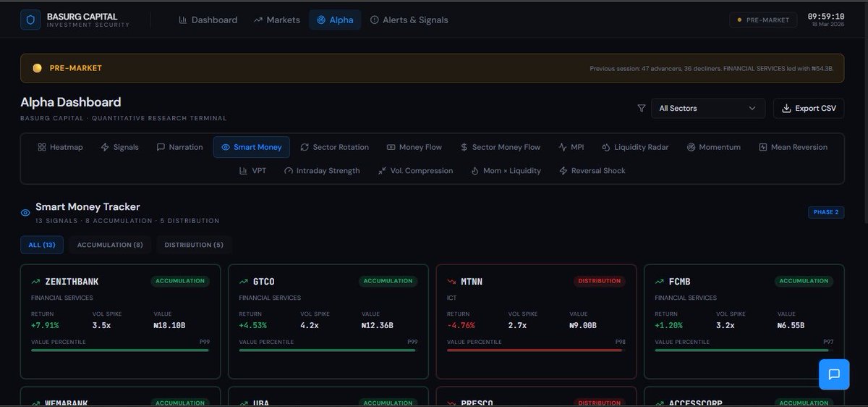
Task: Click the PRE-MARKET status badge in header
Action: pos(763,20)
